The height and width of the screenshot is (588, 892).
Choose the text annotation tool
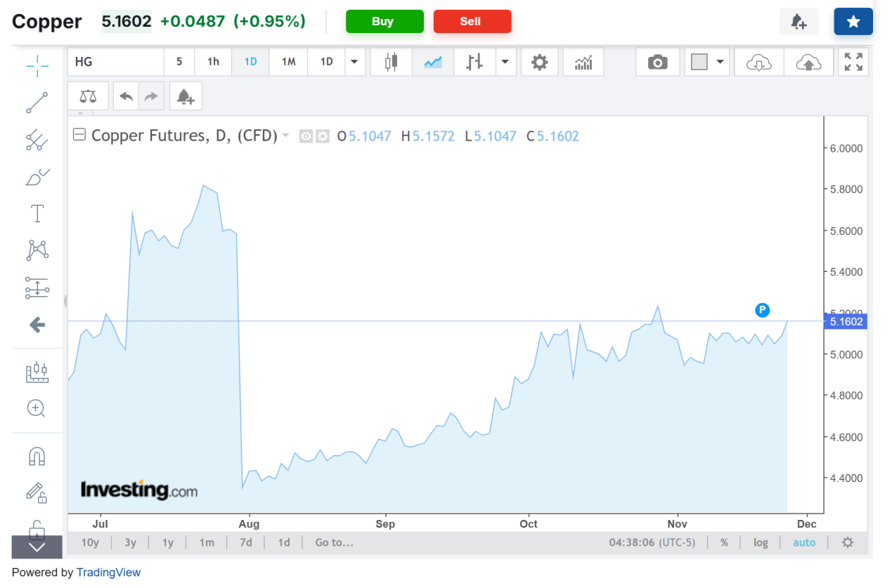tap(37, 214)
